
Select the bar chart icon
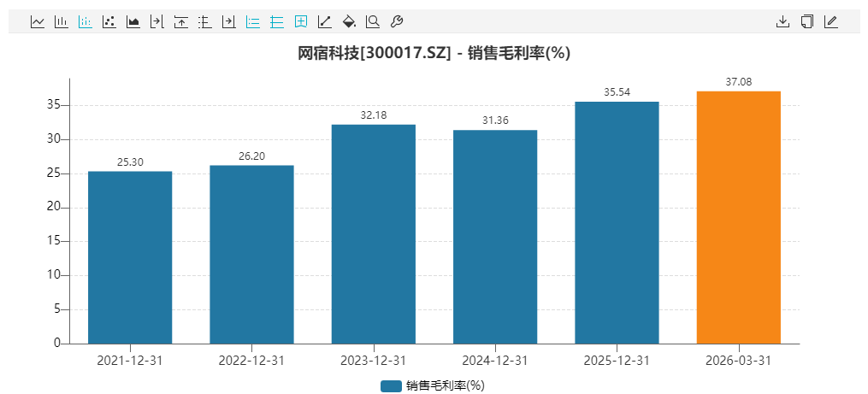pos(62,21)
